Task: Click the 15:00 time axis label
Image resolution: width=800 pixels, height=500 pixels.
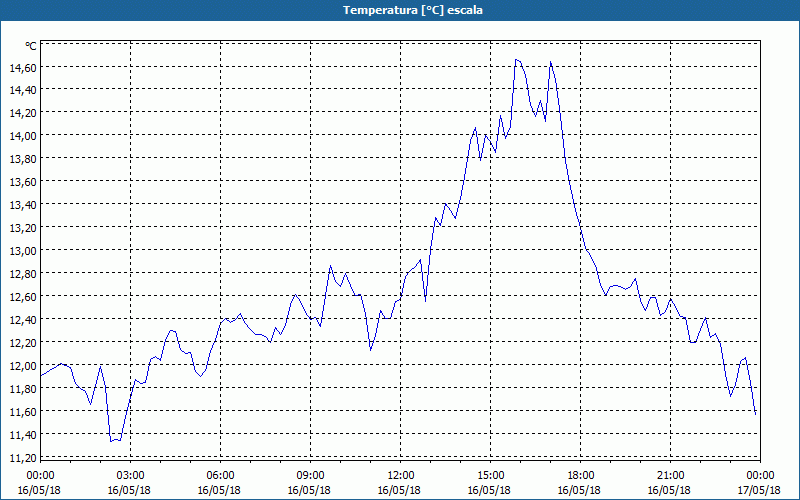Action: pos(490,476)
